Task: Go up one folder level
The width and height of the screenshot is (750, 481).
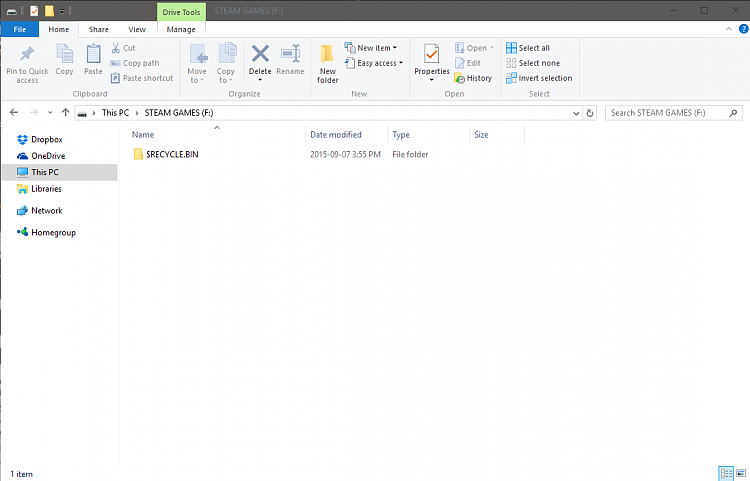Action: 66,112
